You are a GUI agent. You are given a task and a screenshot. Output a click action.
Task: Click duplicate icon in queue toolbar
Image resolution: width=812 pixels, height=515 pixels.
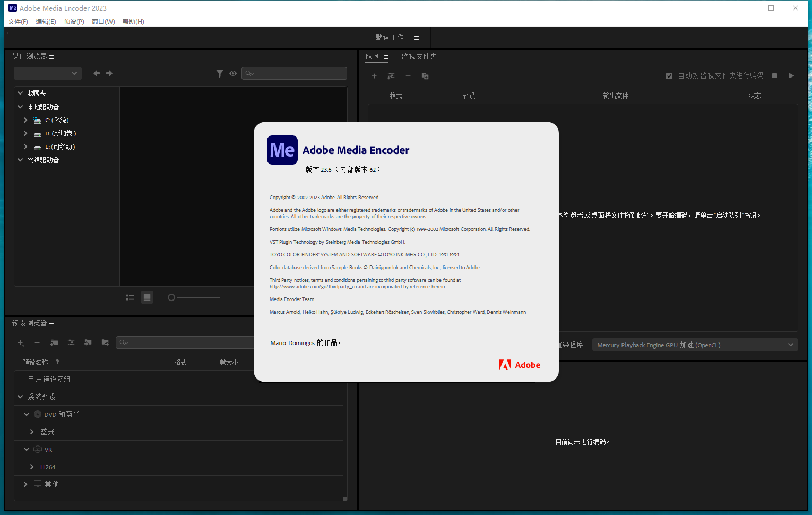(425, 76)
